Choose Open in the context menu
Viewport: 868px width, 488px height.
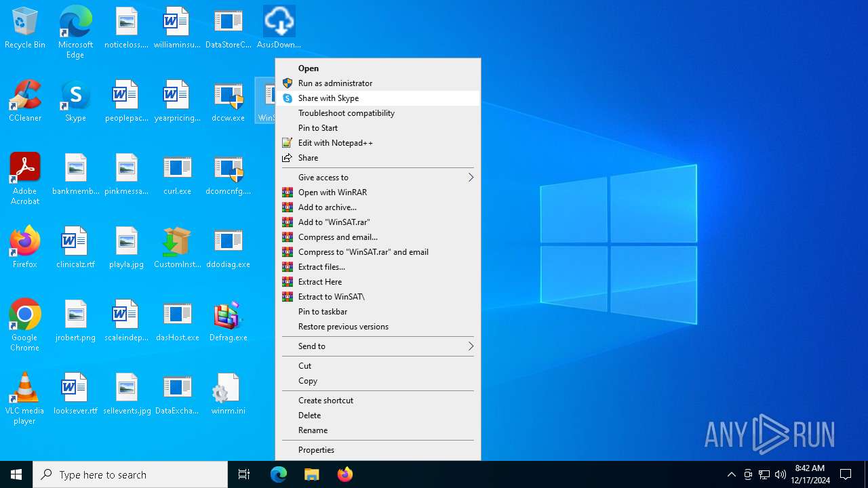pyautogui.click(x=378, y=68)
